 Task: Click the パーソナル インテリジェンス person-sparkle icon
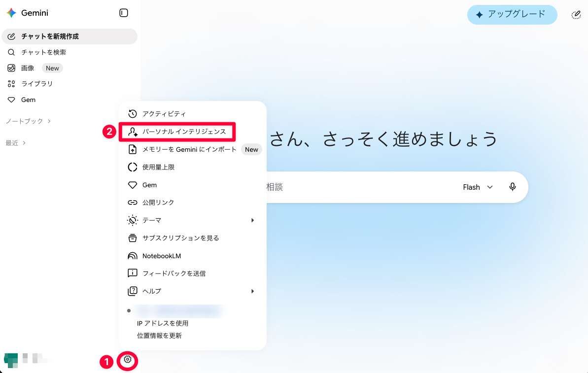[x=133, y=132]
